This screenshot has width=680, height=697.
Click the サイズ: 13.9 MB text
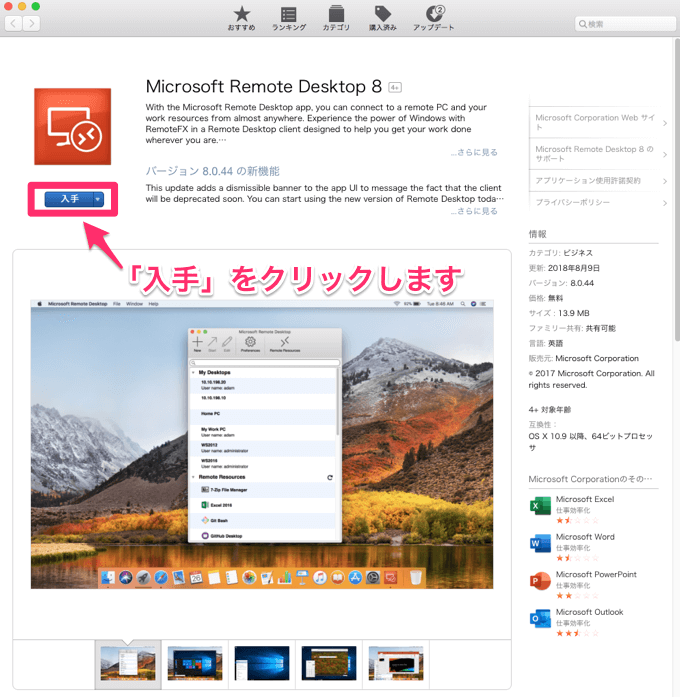[559, 313]
